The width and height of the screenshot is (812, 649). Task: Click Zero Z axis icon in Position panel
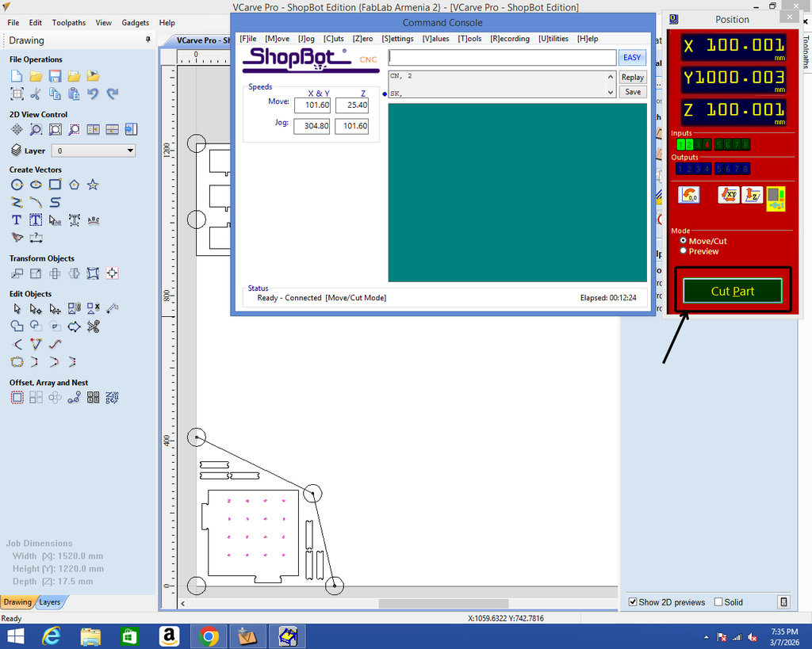(752, 195)
